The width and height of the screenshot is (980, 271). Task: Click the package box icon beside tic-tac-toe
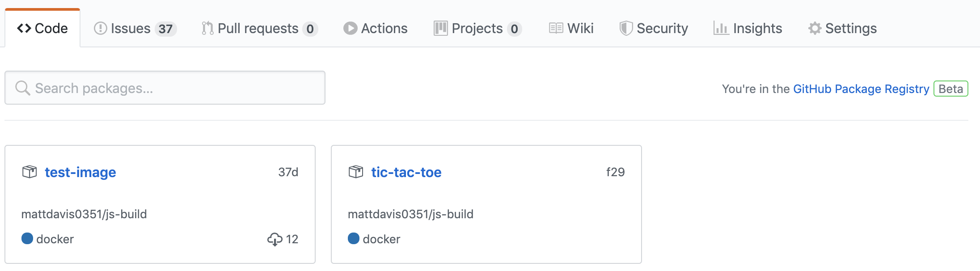click(x=356, y=172)
